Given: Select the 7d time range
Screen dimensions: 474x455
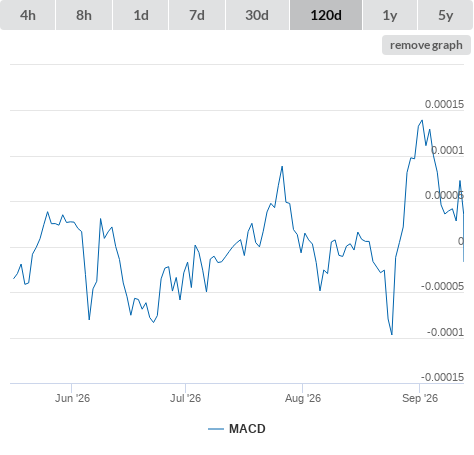Looking at the screenshot, I should pos(197,15).
